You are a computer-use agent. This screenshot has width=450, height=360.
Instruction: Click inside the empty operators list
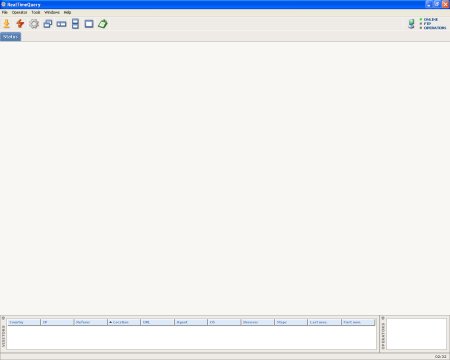click(416, 334)
